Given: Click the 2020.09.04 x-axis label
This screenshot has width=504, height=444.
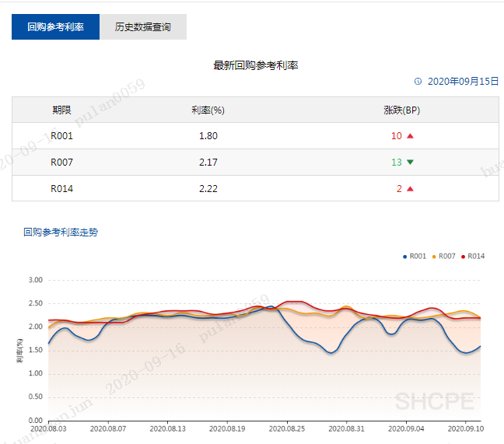Looking at the screenshot, I should pyautogui.click(x=406, y=428).
